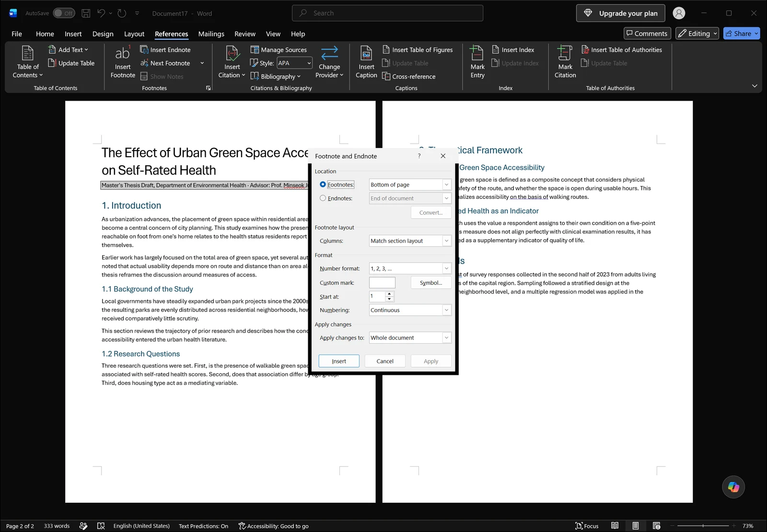Click zoom out minus button
Viewport: 767px width, 532px height.
[x=672, y=526]
